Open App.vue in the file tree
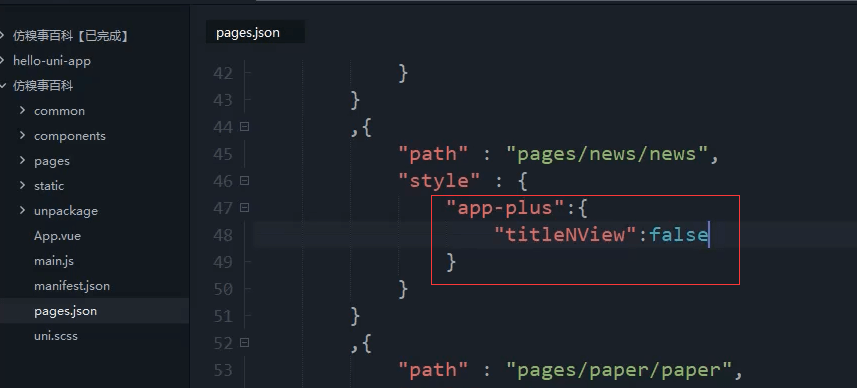The width and height of the screenshot is (857, 388). [x=57, y=236]
